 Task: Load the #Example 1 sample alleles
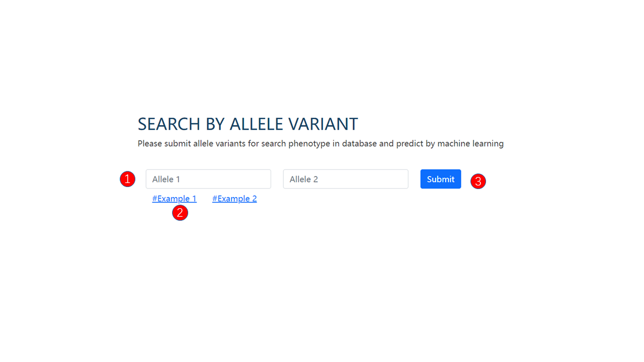click(175, 199)
